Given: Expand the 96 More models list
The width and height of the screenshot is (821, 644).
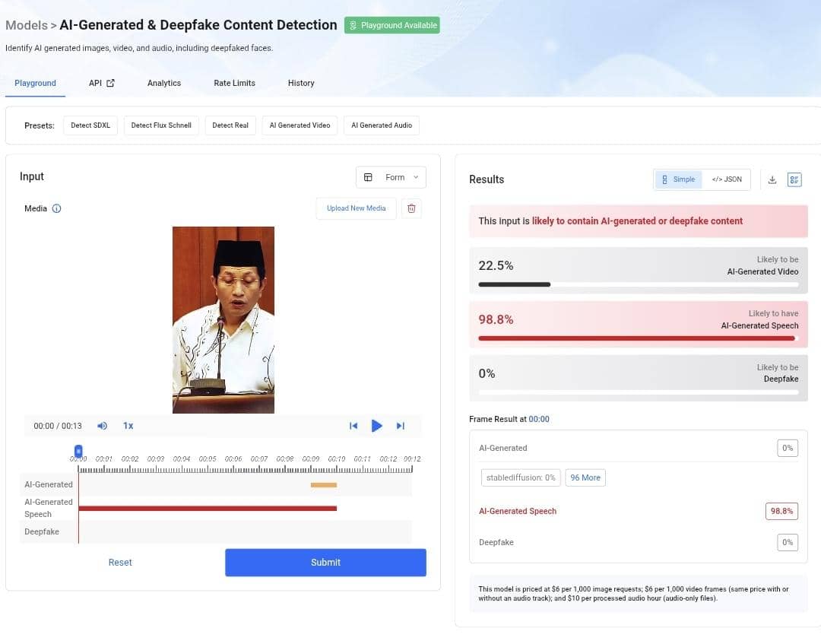Looking at the screenshot, I should [585, 477].
